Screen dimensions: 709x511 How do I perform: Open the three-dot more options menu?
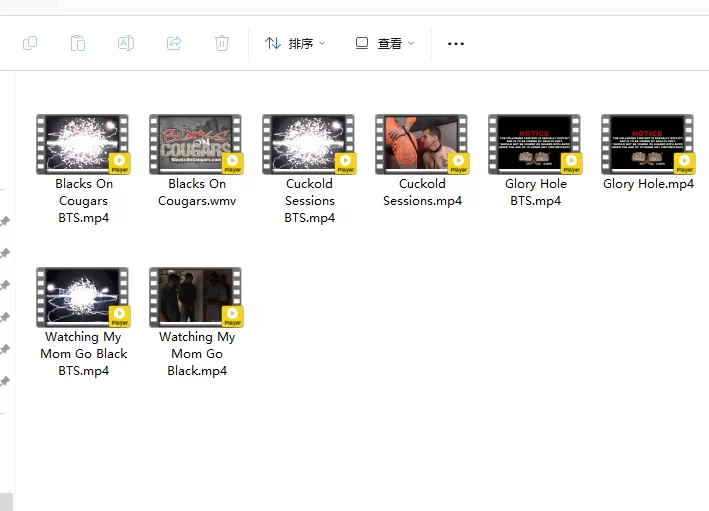click(456, 43)
